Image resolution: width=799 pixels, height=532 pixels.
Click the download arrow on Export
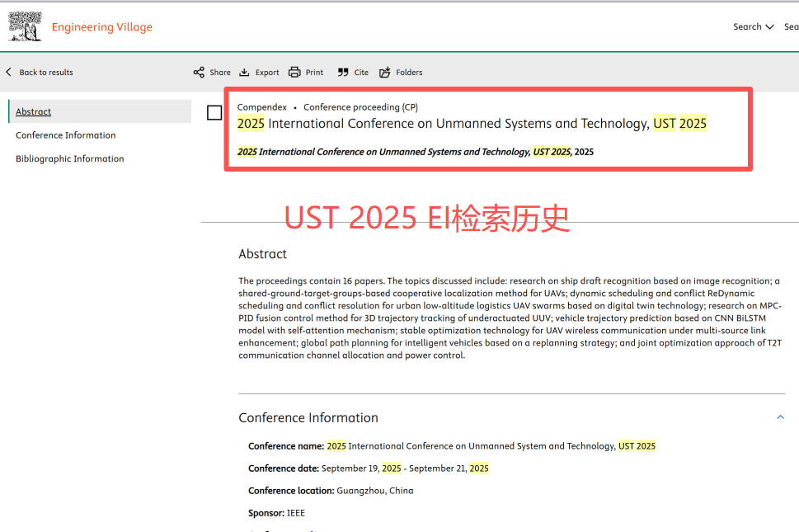(245, 73)
